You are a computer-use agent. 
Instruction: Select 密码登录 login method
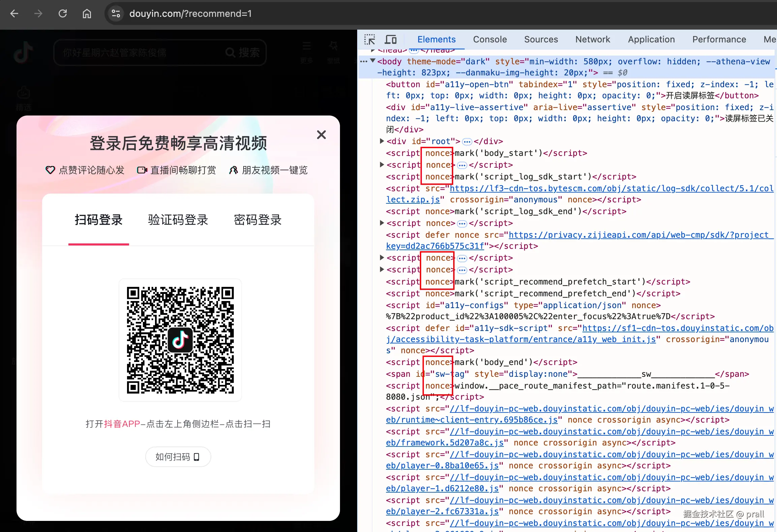pyautogui.click(x=257, y=220)
